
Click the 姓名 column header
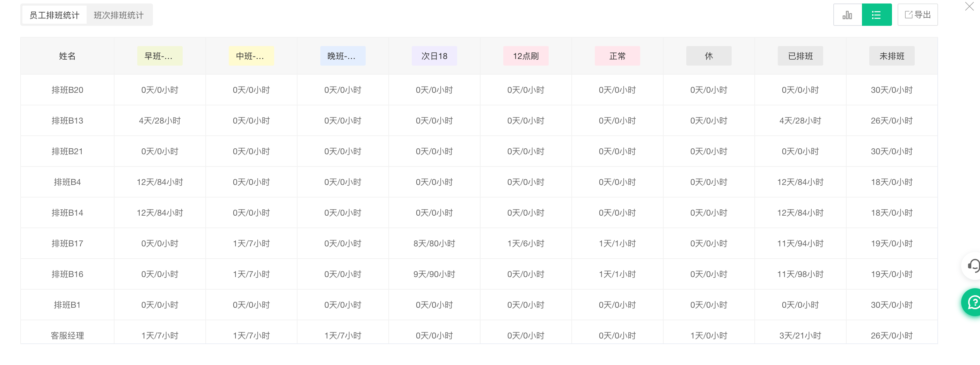click(67, 56)
